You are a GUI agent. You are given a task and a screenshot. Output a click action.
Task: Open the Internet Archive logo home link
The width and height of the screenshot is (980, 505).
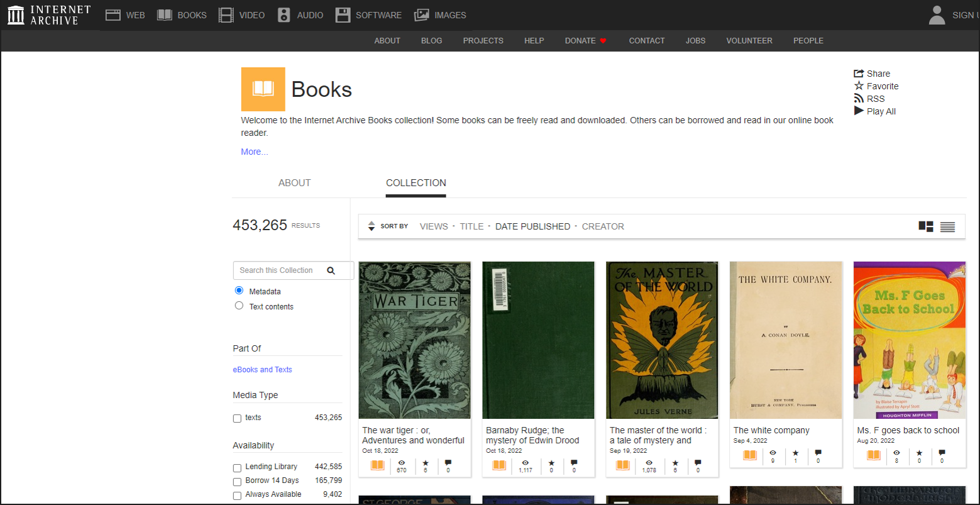(49, 15)
